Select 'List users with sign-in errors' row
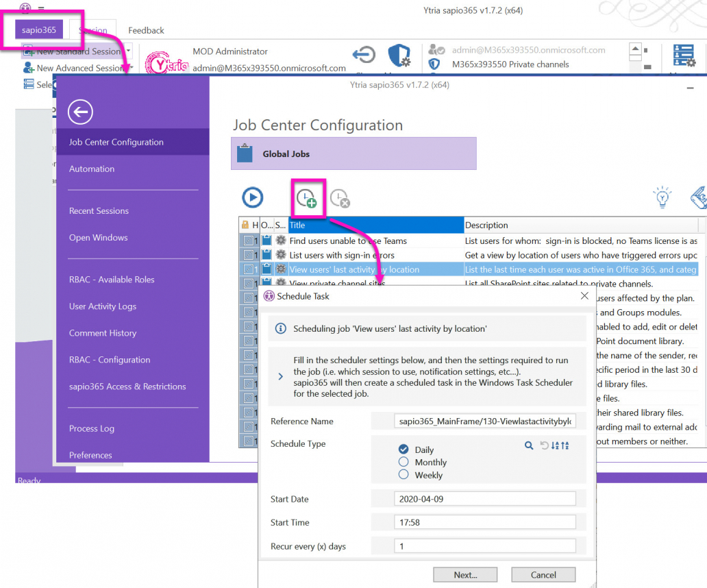 point(469,255)
